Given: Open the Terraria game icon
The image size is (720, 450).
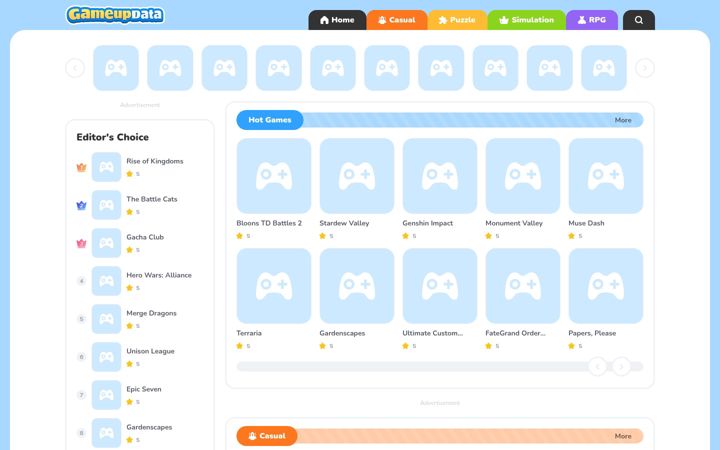Looking at the screenshot, I should (274, 286).
